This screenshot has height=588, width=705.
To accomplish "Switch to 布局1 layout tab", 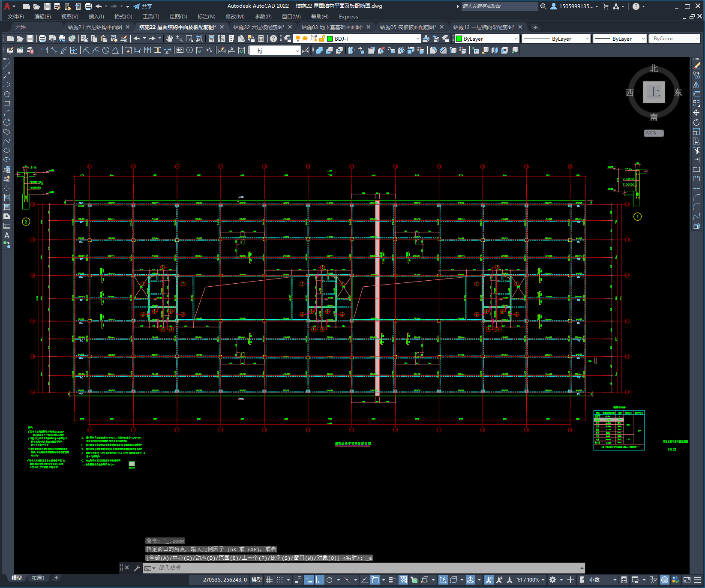I will pyautogui.click(x=38, y=578).
